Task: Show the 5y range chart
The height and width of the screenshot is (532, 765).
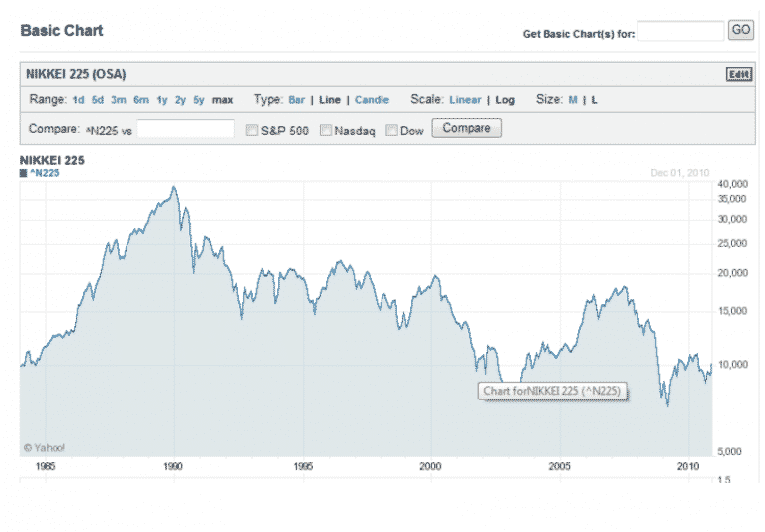Action: pos(199,100)
